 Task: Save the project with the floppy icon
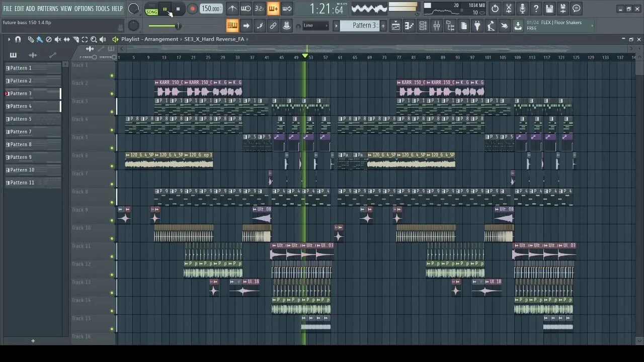[549, 9]
